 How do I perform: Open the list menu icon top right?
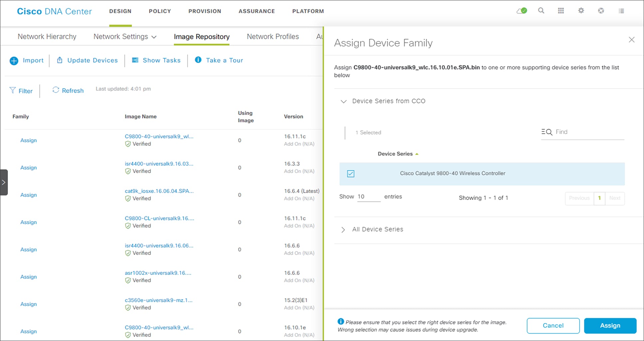pos(621,11)
